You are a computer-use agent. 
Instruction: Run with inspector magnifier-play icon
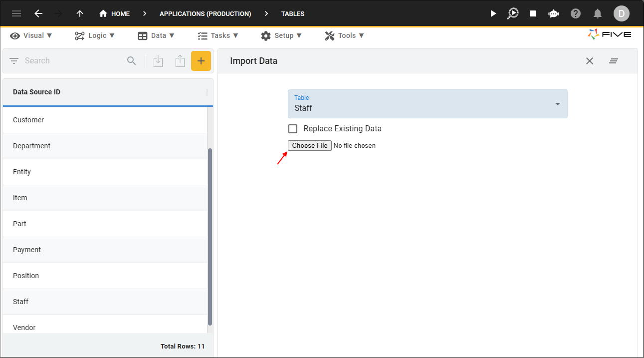513,13
